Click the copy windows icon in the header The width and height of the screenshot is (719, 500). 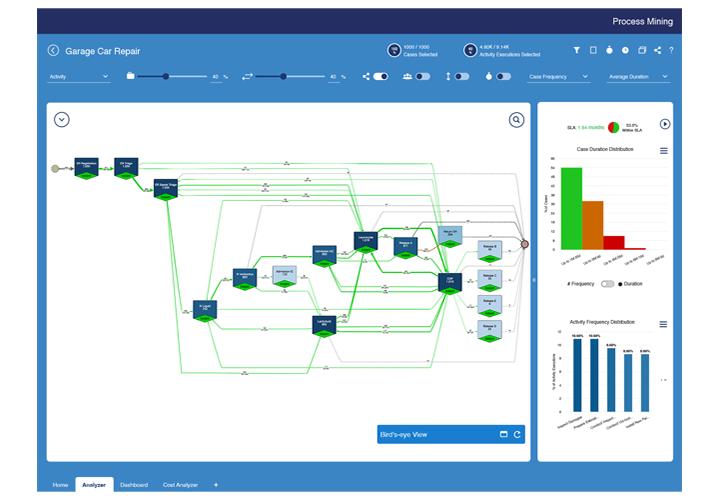pyautogui.click(x=642, y=50)
